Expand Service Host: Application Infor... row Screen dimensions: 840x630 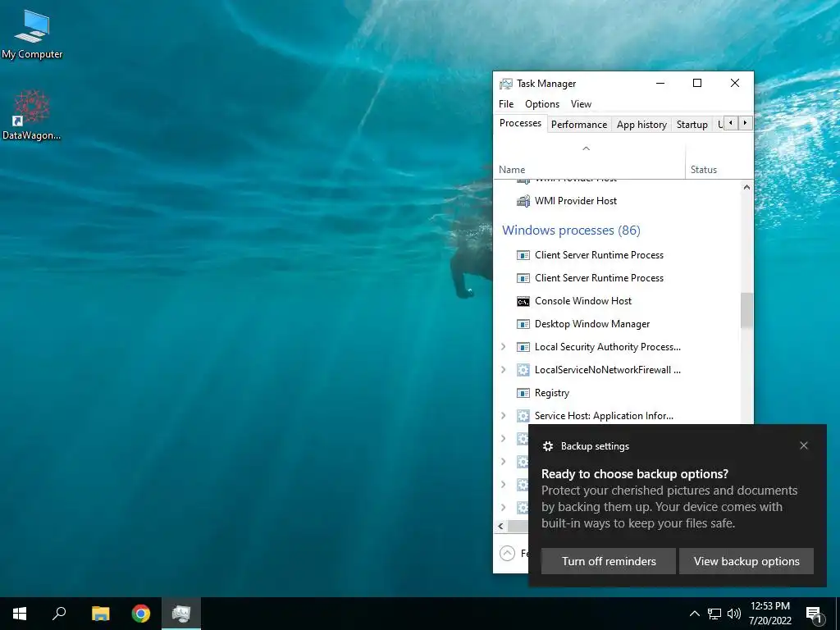(503, 416)
